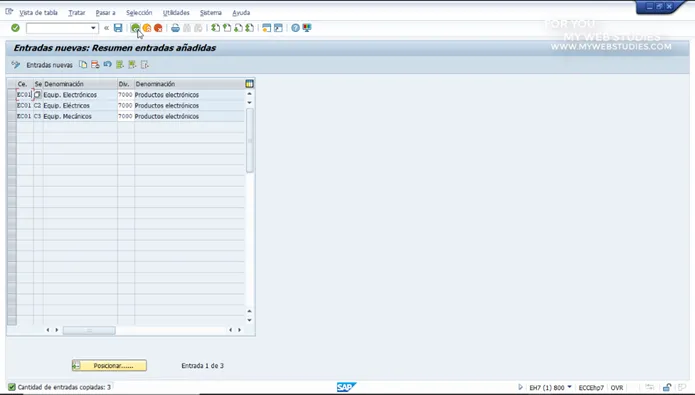Click the Save diskette icon
The image size is (695, 395).
(118, 28)
